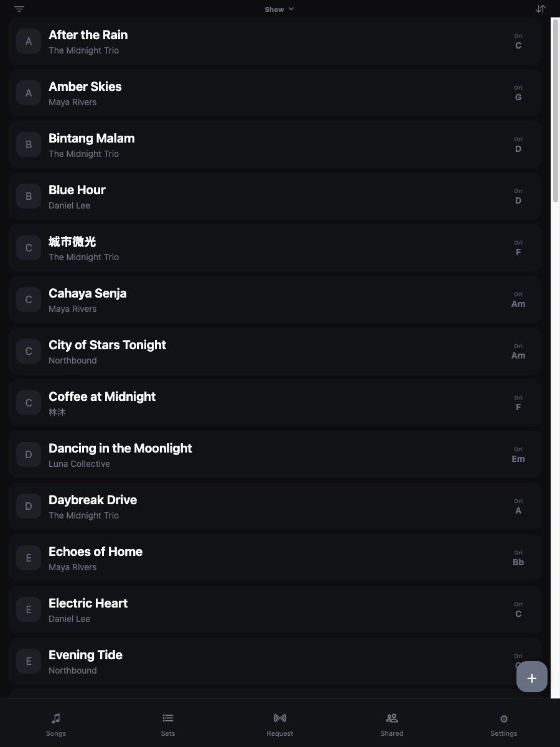Open Settings gear tab
Viewport: 560px width, 747px height.
[504, 724]
